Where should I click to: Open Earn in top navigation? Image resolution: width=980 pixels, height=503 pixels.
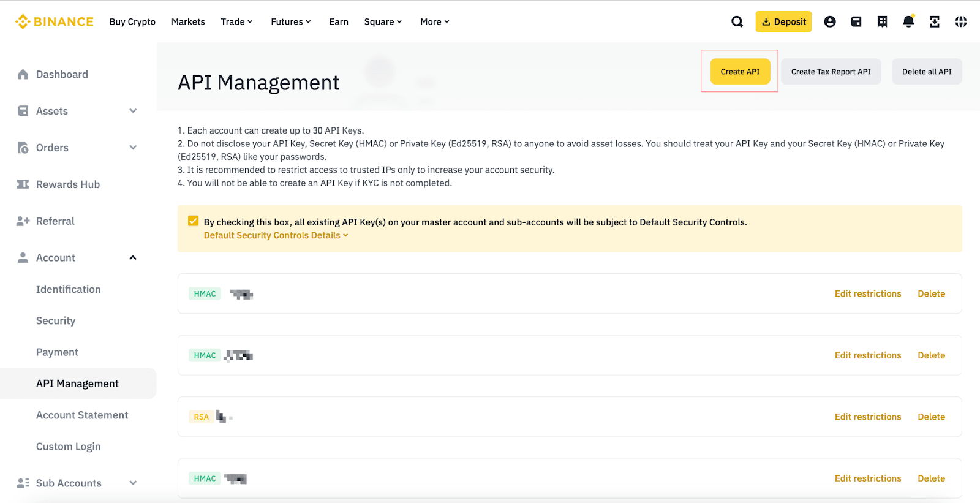pos(339,22)
